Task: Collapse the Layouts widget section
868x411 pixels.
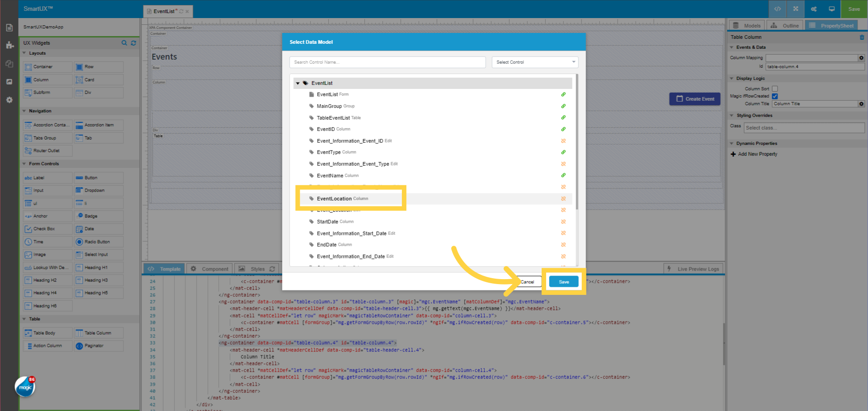Action: tap(25, 53)
